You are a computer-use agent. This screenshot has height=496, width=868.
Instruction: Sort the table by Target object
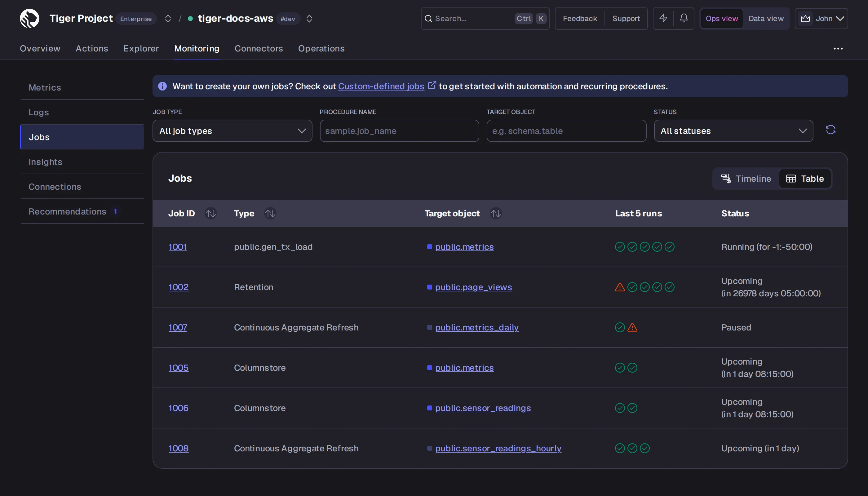pyautogui.click(x=496, y=213)
